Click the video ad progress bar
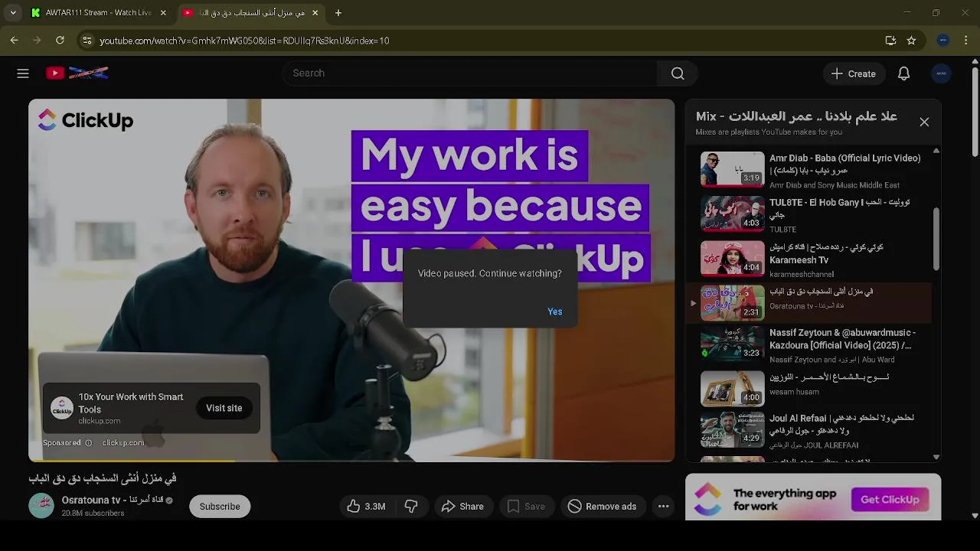Image resolution: width=980 pixels, height=551 pixels. pyautogui.click(x=351, y=461)
